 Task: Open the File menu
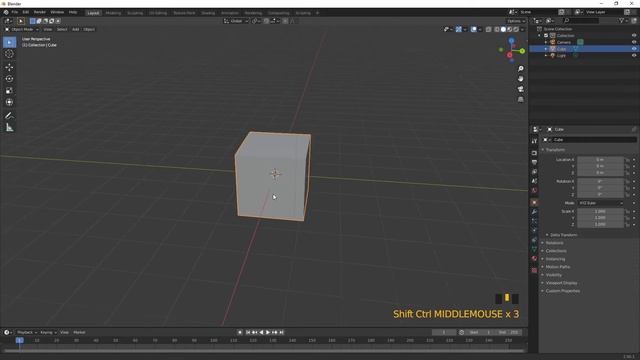15,12
